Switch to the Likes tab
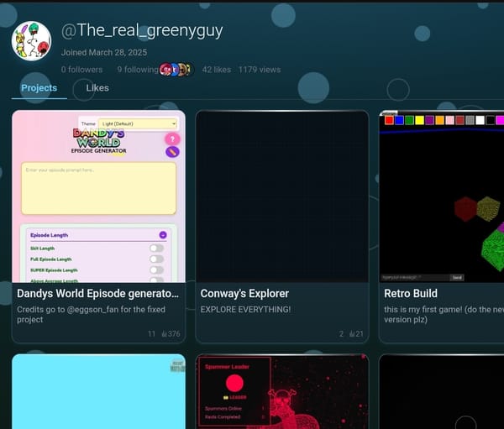Viewport: 504px width, 429px height. (97, 87)
